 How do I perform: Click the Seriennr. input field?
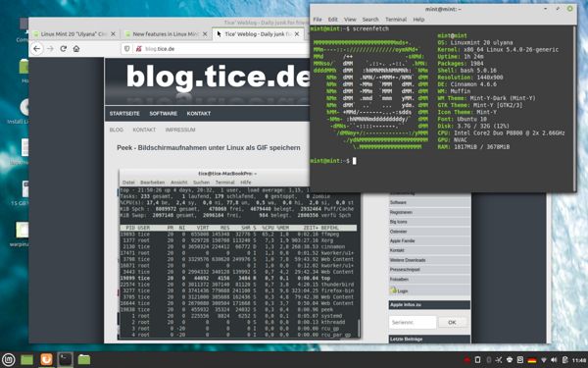point(413,322)
